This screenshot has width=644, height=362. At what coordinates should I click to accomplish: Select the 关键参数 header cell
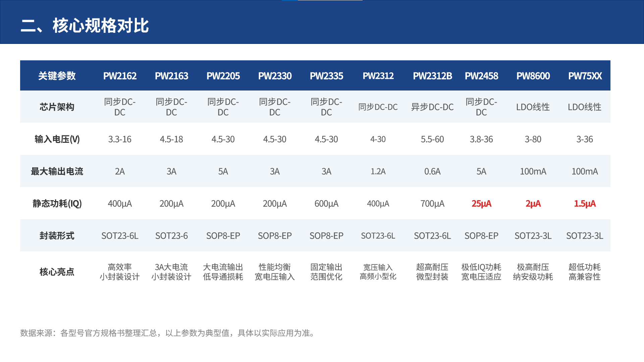click(x=57, y=76)
